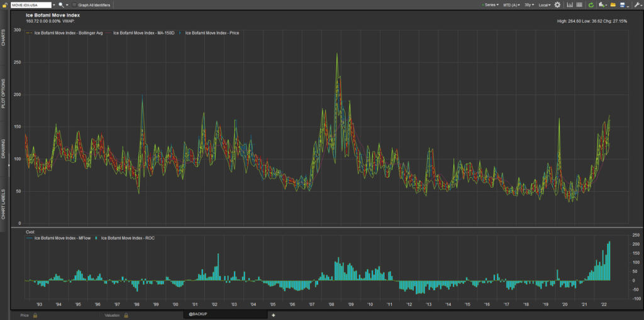Click the 160.72 0.00 0.00% VWAP quote line
Image resolution: width=644 pixels, height=320 pixels.
click(50, 21)
